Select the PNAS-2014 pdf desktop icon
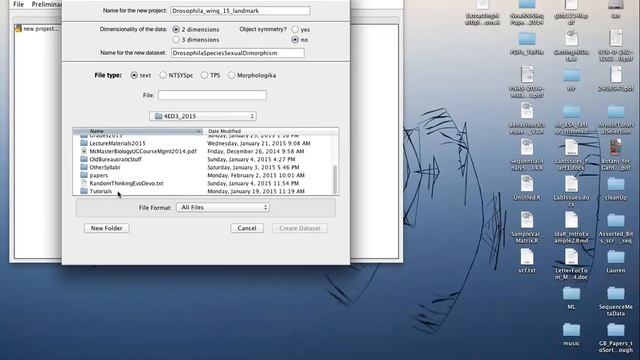 (x=527, y=75)
